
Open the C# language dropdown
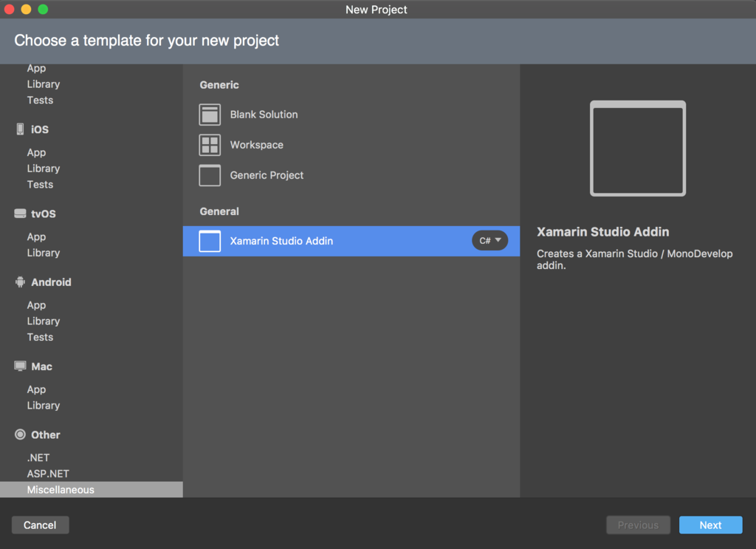[490, 241]
